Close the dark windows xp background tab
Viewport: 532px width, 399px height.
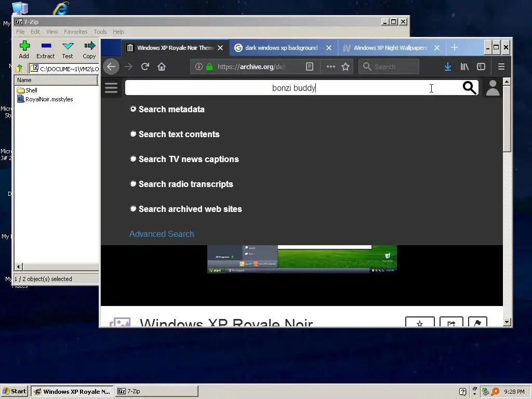point(329,48)
